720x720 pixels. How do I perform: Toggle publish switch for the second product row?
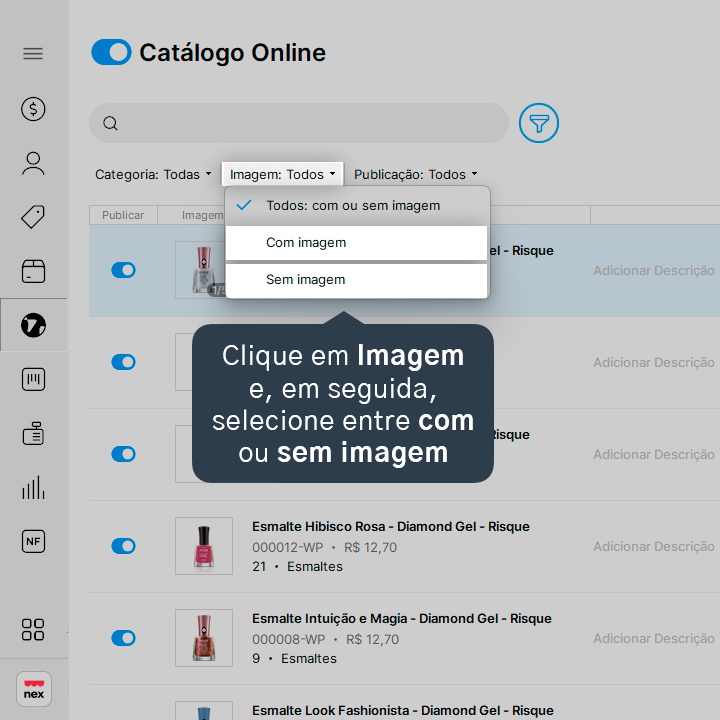tap(124, 362)
